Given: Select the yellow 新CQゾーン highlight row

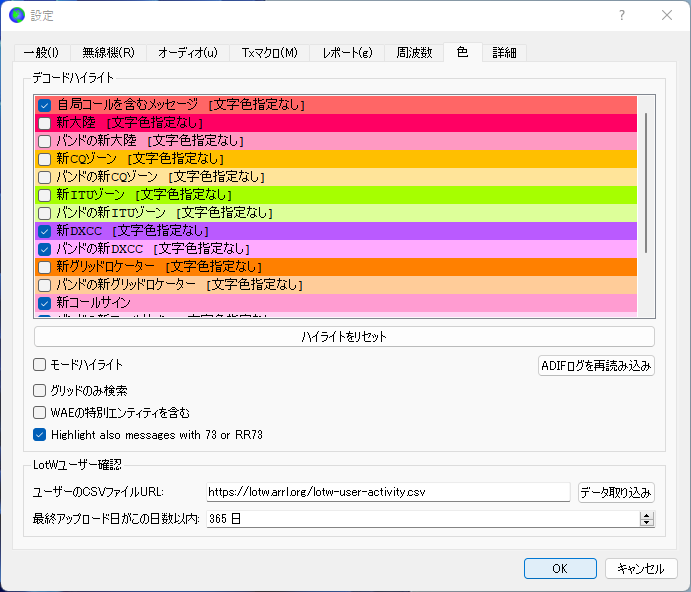Looking at the screenshot, I should point(336,159).
